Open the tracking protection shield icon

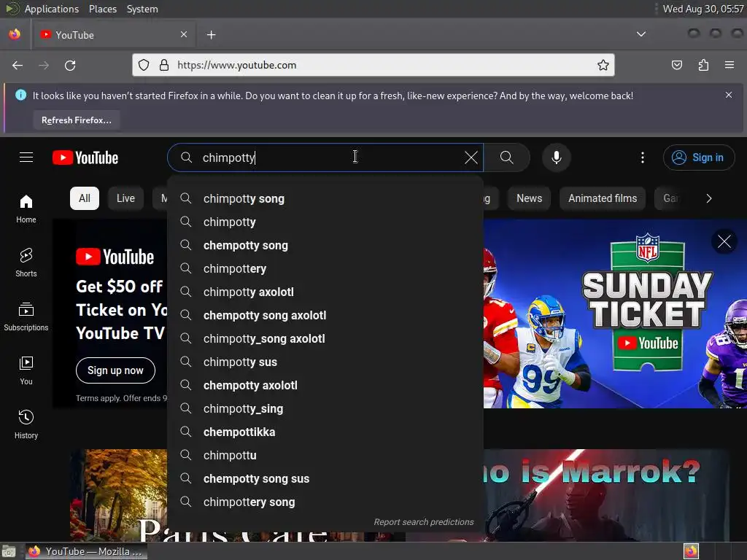coord(144,65)
